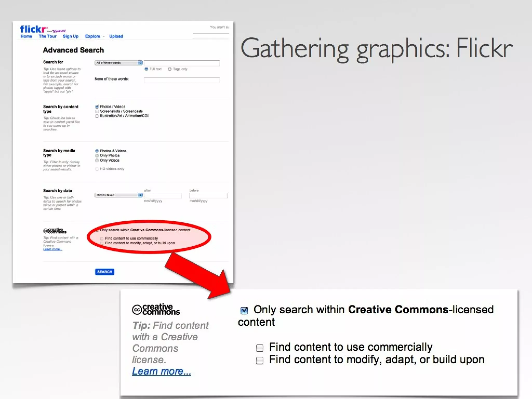532x399 pixels.
Task: Click the large Learn more link
Action: (161, 371)
